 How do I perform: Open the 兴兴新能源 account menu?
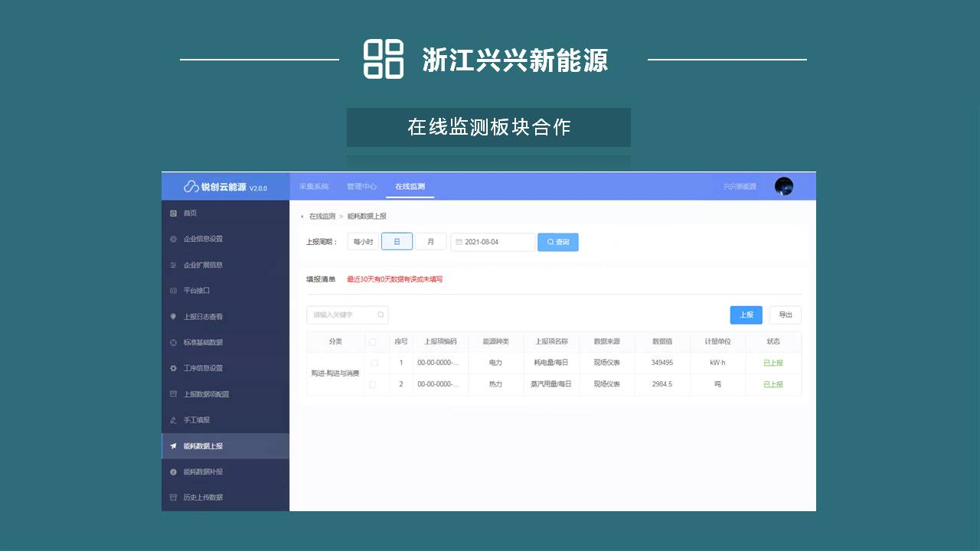coord(739,187)
